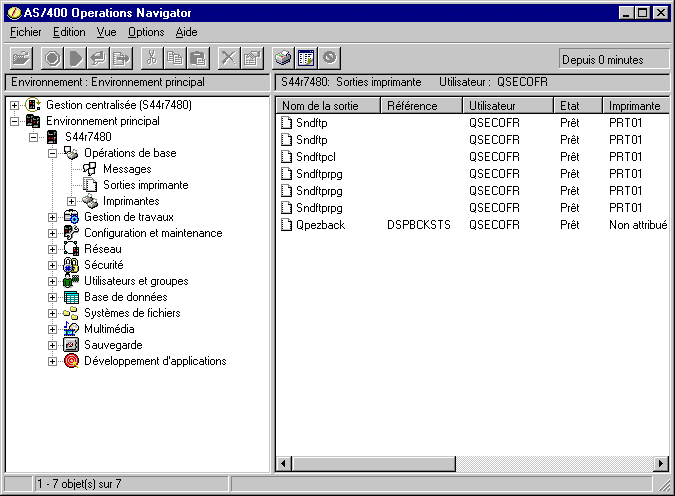The width and height of the screenshot is (675, 496).
Task: Click the Développement d'applications target icon
Action: (x=71, y=361)
